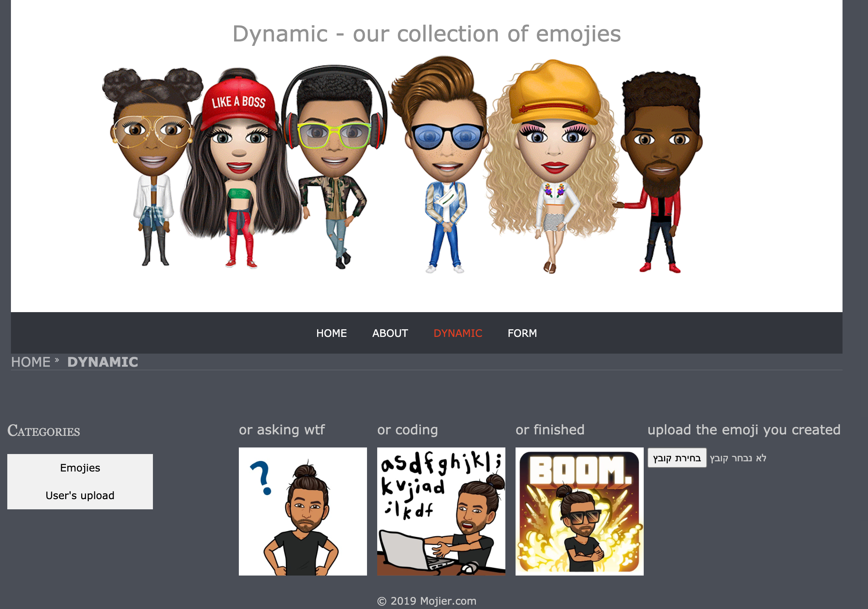Select the Emojies category
The height and width of the screenshot is (609, 868).
pos(80,468)
